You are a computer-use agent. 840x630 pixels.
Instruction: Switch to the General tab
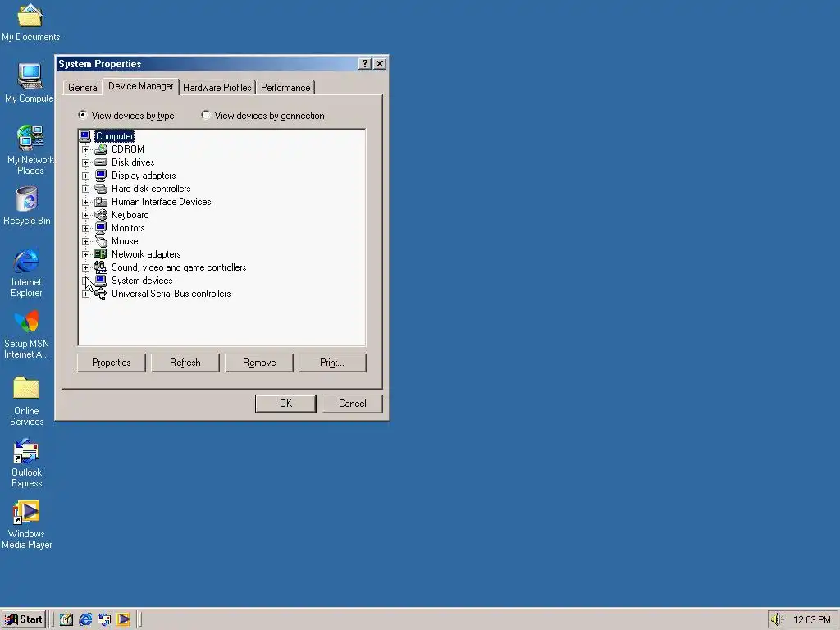(x=83, y=87)
